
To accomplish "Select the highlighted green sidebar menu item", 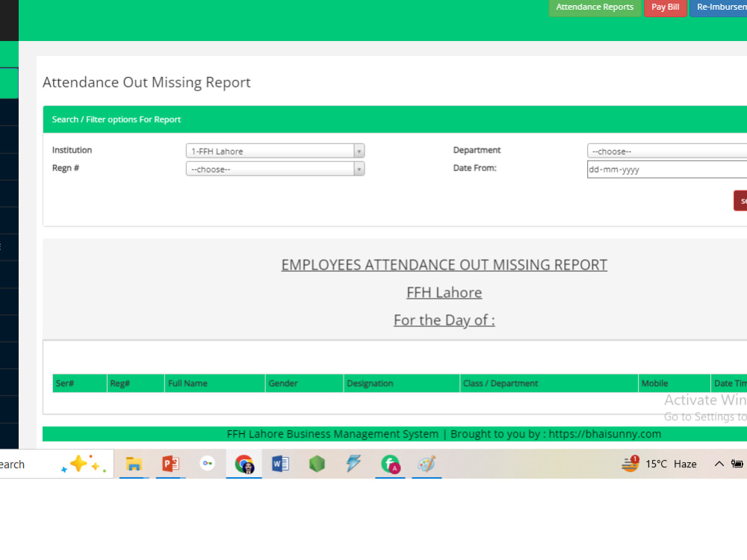I will pos(9,84).
